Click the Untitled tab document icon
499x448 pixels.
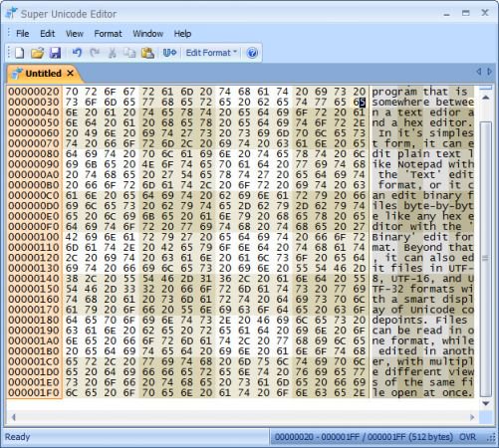17,74
